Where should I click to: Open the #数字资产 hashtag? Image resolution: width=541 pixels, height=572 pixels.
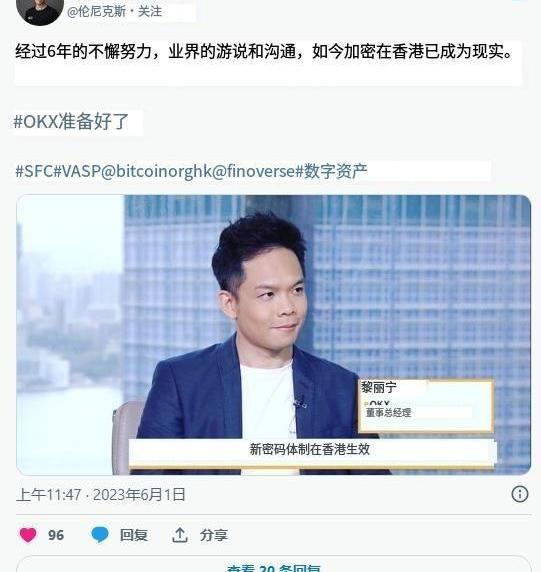click(331, 171)
